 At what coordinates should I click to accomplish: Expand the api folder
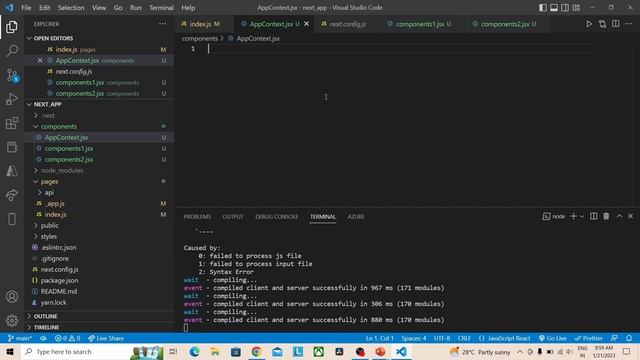pos(99,192)
